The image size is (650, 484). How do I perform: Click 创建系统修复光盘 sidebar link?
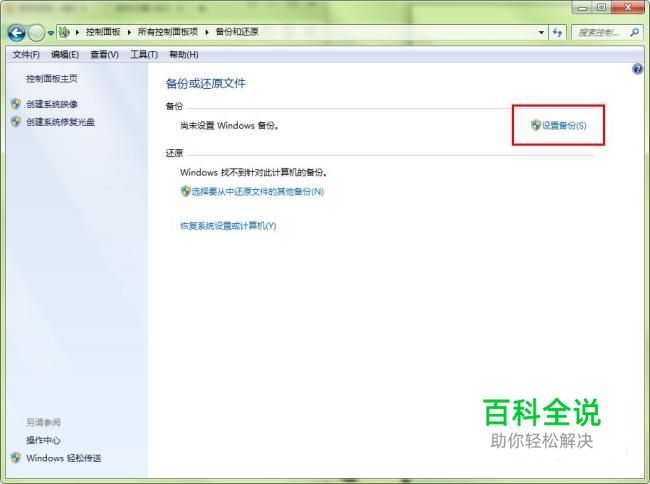tap(61, 122)
